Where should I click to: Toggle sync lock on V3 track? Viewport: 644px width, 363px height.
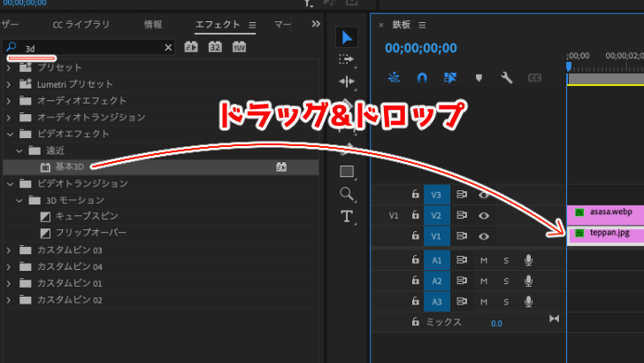point(462,194)
